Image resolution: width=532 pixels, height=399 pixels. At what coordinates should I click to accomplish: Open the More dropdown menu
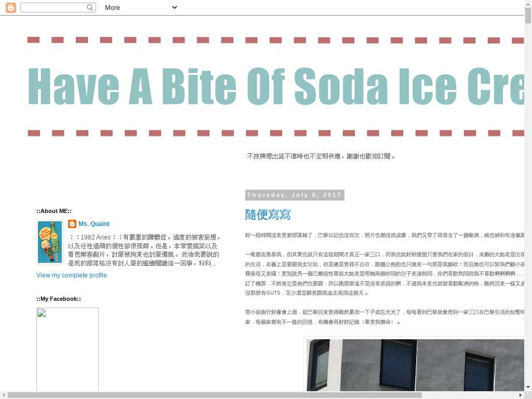(x=140, y=7)
